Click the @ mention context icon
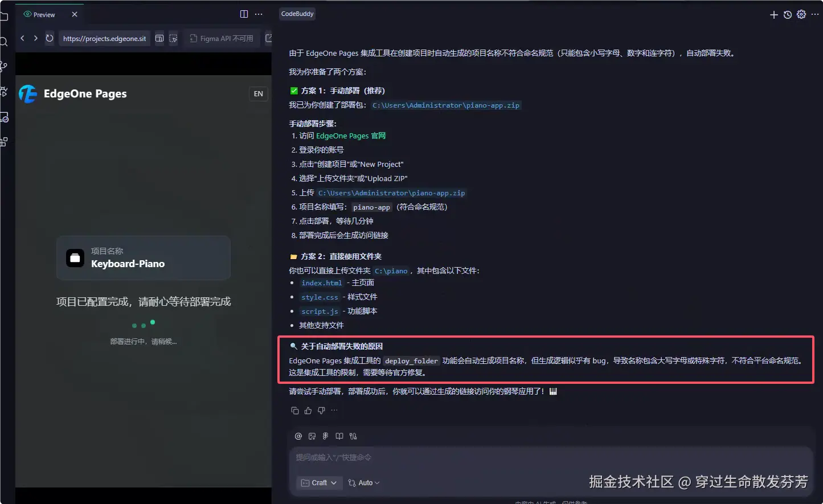This screenshot has width=823, height=504. pos(298,436)
